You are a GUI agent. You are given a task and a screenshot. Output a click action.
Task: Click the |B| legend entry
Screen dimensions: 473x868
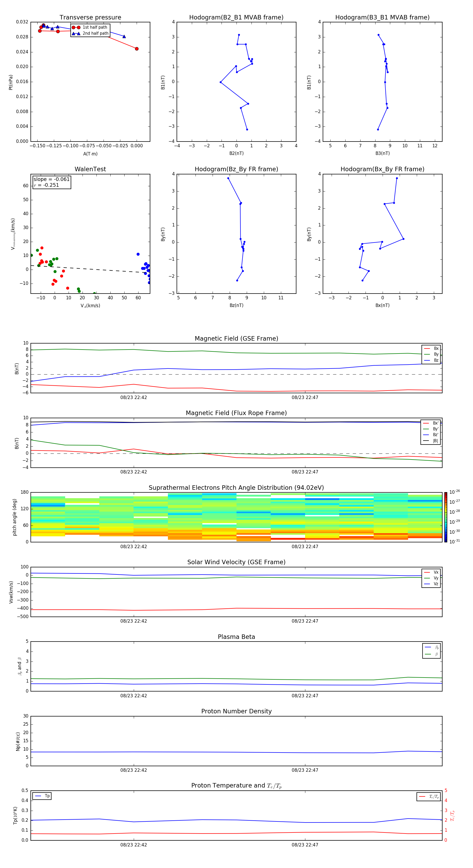click(431, 441)
